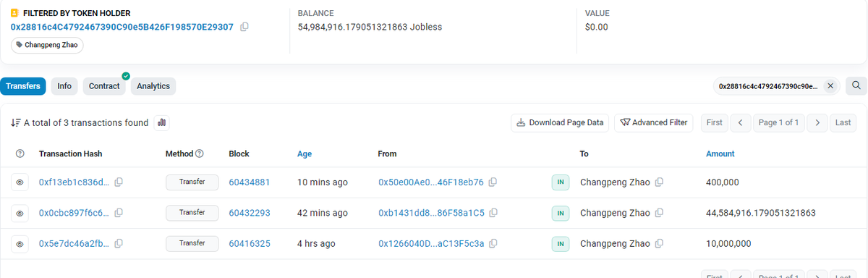This screenshot has width=868, height=278.
Task: Open block 60416325
Action: click(250, 244)
